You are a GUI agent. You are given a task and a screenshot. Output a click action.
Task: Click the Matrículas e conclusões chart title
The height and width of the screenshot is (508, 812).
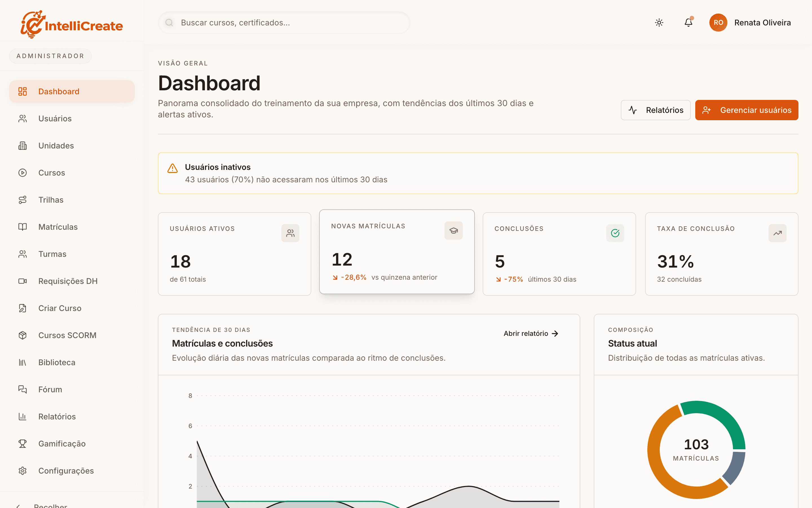(x=222, y=343)
